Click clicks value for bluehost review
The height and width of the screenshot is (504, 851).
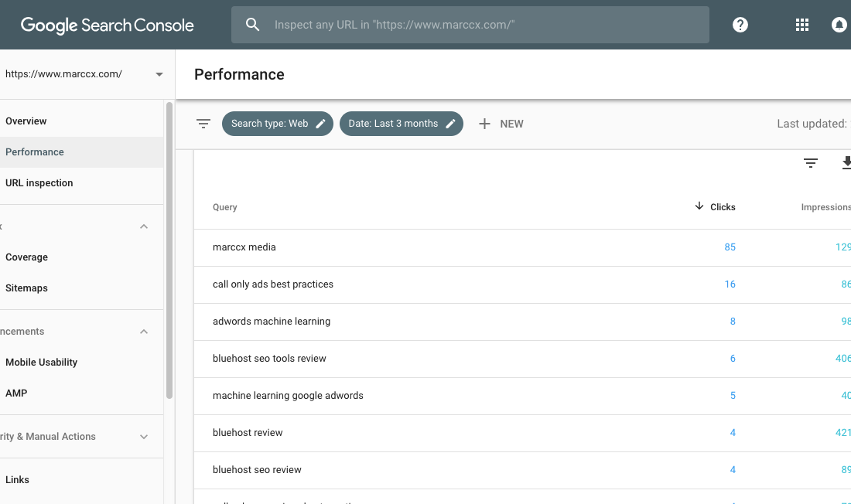[733, 433]
